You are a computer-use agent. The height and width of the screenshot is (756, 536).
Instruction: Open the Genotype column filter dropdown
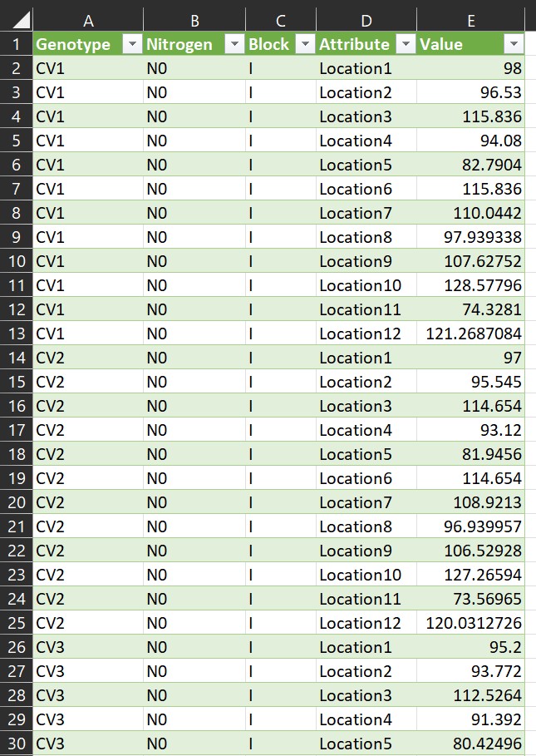point(131,45)
